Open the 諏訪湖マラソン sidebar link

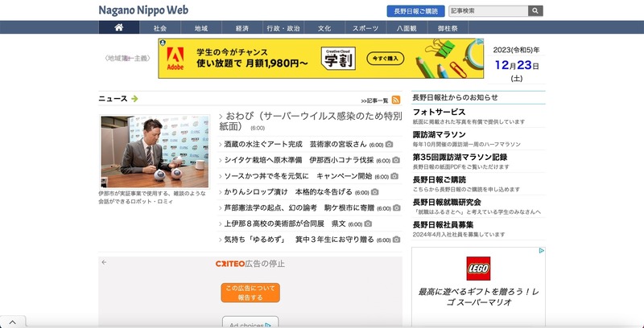(x=439, y=134)
